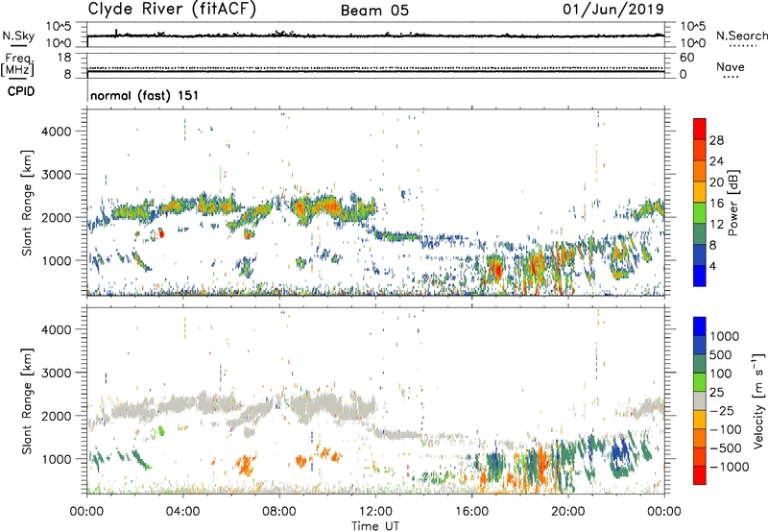Click the date '01/Jun/2019'

tap(613, 9)
